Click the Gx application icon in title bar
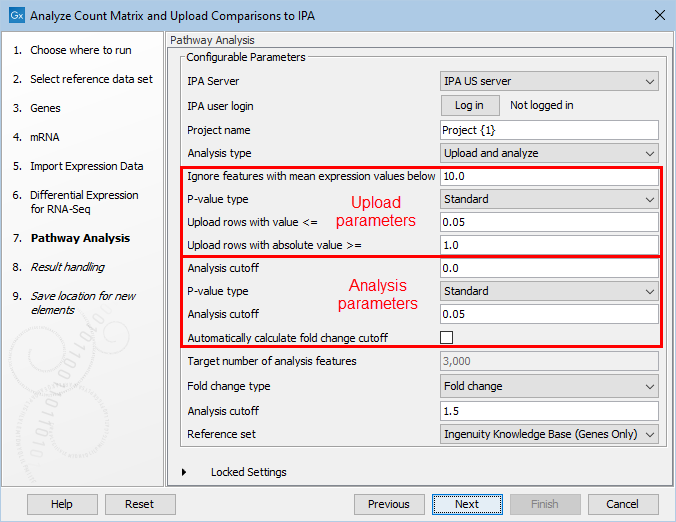The image size is (676, 522). (x=15, y=15)
